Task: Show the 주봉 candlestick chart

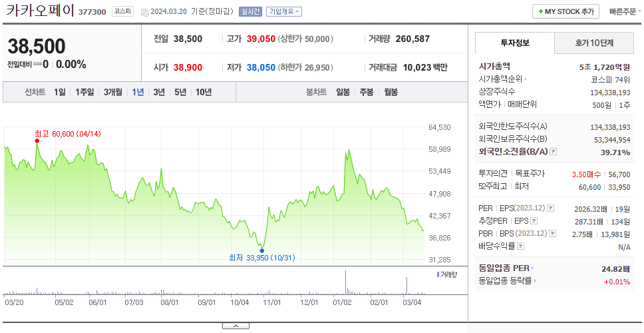Action: [x=367, y=93]
